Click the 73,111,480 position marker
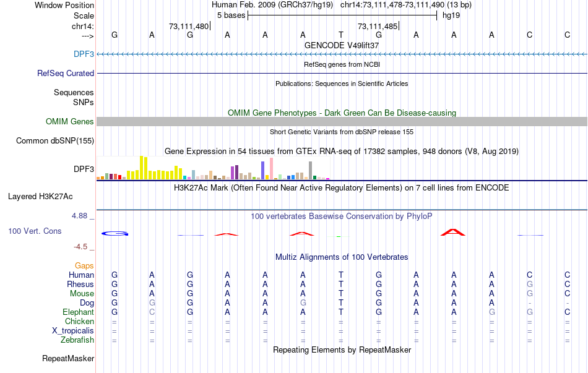Image resolution: width=588 pixels, height=373 pixels. (x=189, y=26)
